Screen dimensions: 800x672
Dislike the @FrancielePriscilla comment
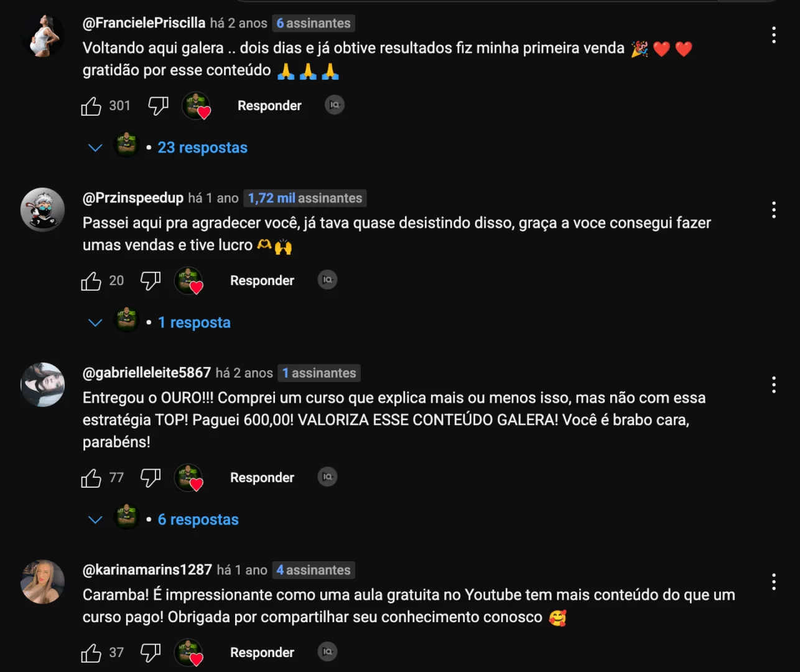(x=158, y=106)
